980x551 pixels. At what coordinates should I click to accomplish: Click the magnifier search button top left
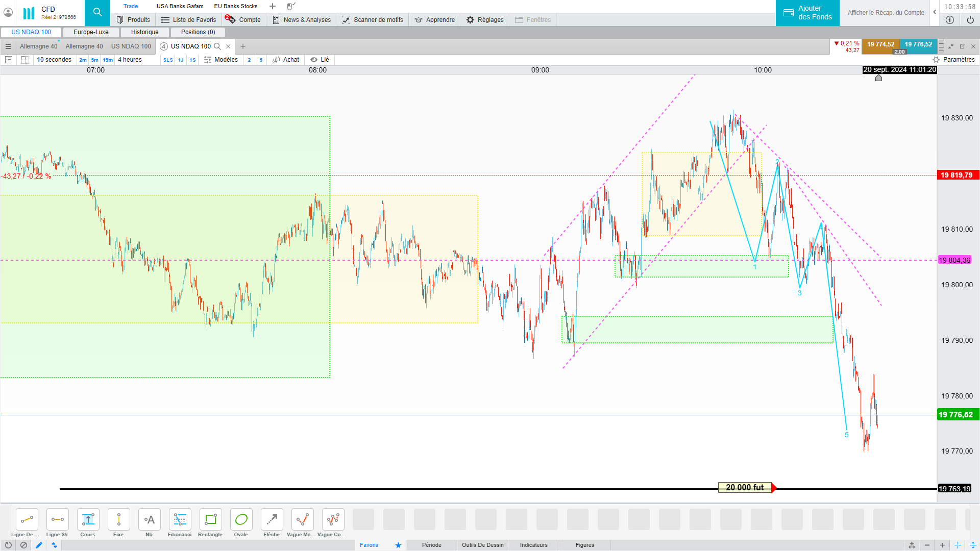[97, 12]
